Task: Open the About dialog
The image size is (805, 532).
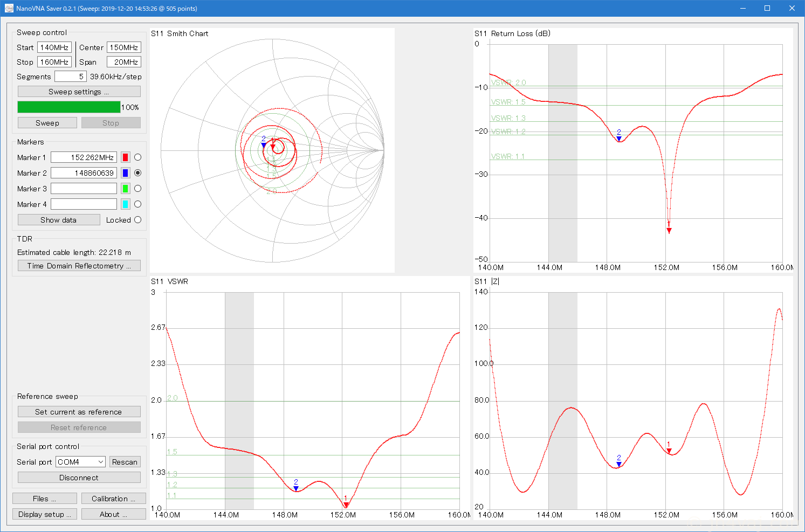Action: point(114,514)
